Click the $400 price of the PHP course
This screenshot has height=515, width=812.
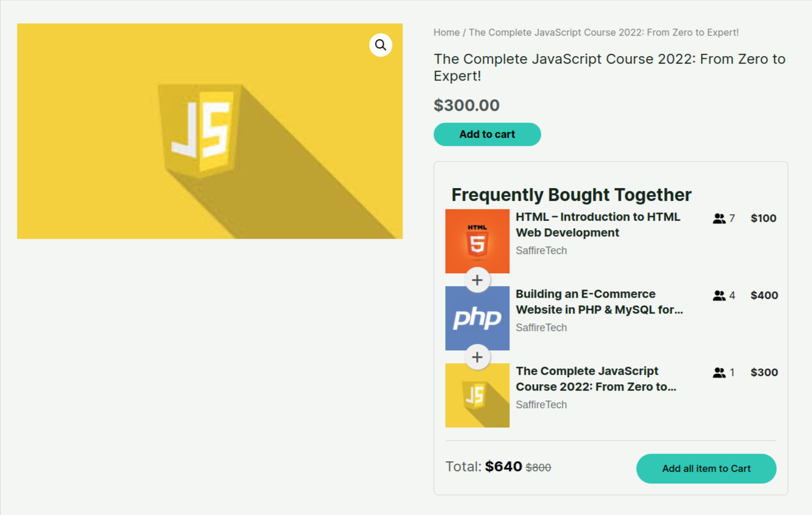(x=764, y=295)
